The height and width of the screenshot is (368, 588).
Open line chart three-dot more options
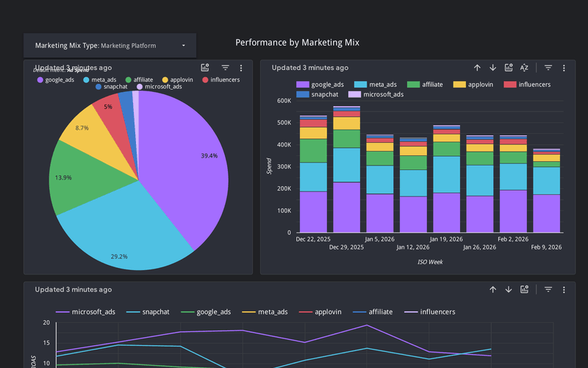(x=564, y=290)
